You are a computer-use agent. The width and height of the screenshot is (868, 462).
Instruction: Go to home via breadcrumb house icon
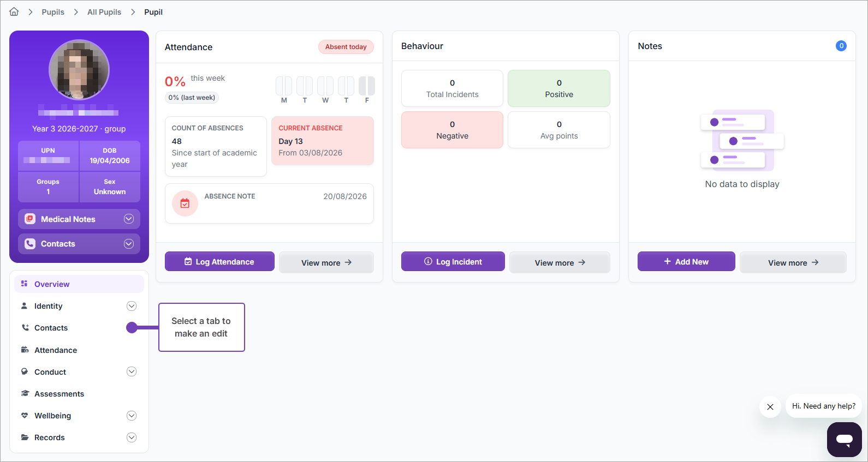tap(14, 11)
